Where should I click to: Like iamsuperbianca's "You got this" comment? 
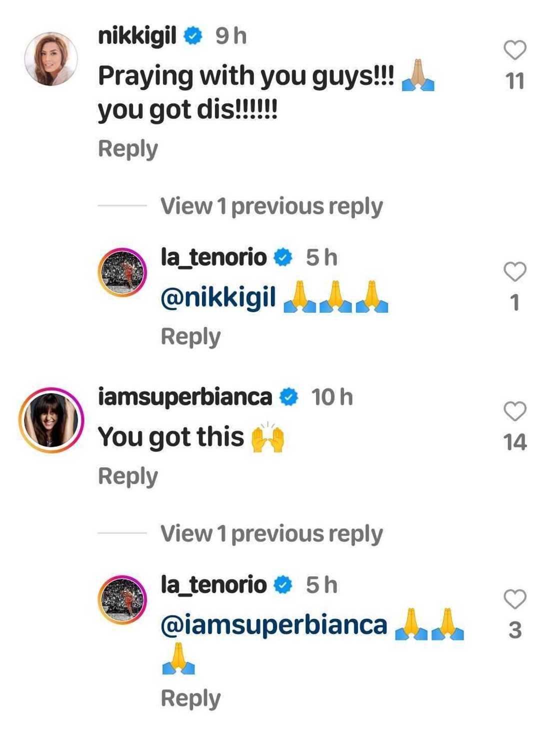pyautogui.click(x=514, y=411)
